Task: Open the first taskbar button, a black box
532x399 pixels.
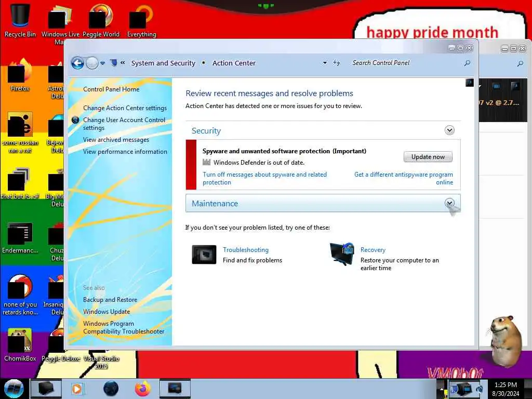Action: 46,389
